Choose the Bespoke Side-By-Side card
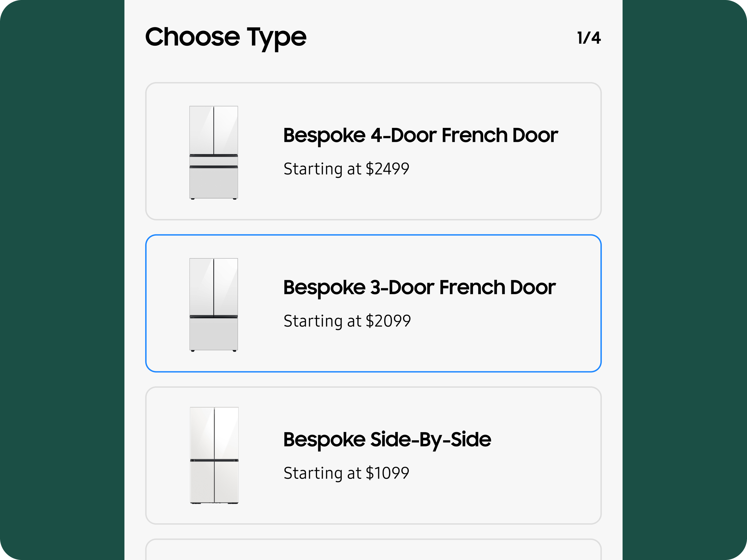Screen dimensions: 747x560 point(373,455)
